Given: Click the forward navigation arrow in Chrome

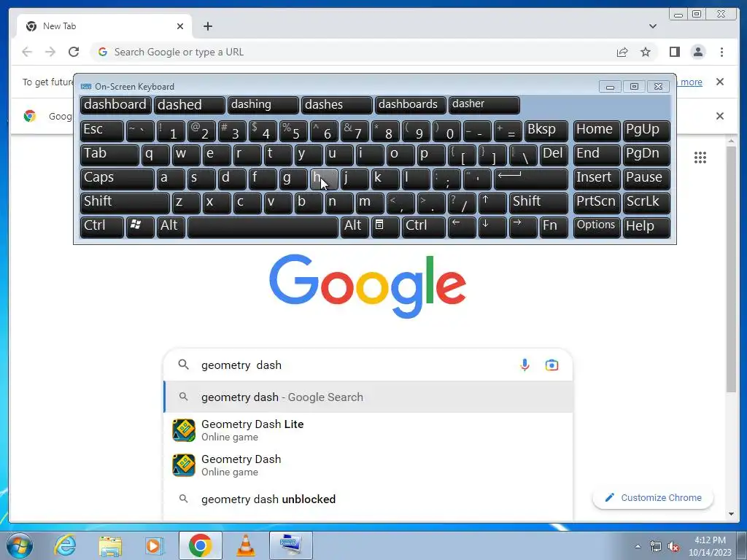Looking at the screenshot, I should [50, 52].
